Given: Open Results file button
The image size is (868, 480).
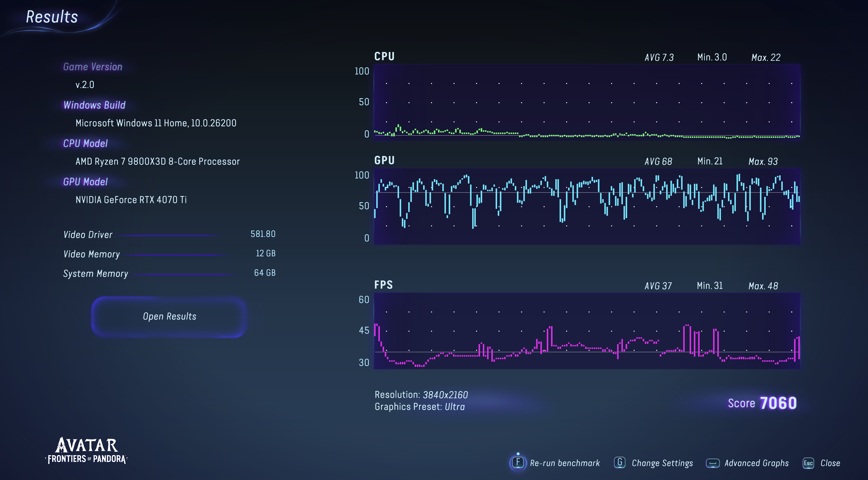Looking at the screenshot, I should pyautogui.click(x=169, y=316).
